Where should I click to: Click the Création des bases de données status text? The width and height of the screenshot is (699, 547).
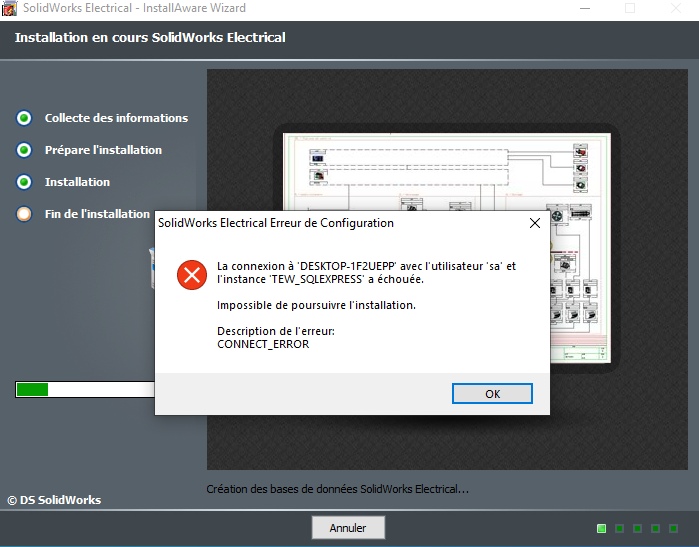click(x=337, y=489)
